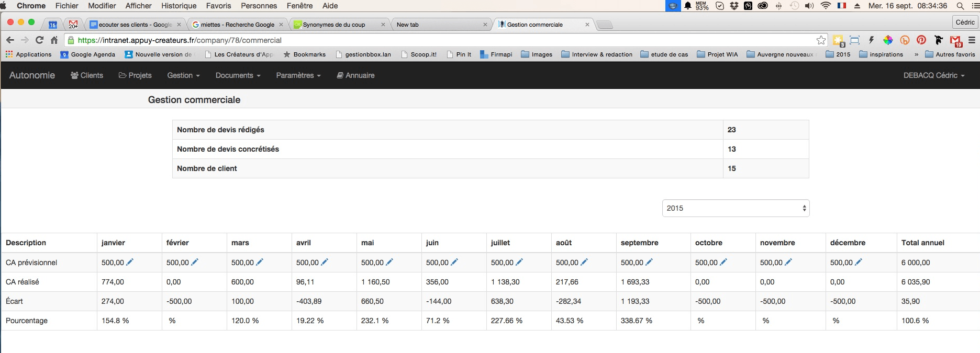Edit the mai CA prévisionnel pencil icon

389,262
